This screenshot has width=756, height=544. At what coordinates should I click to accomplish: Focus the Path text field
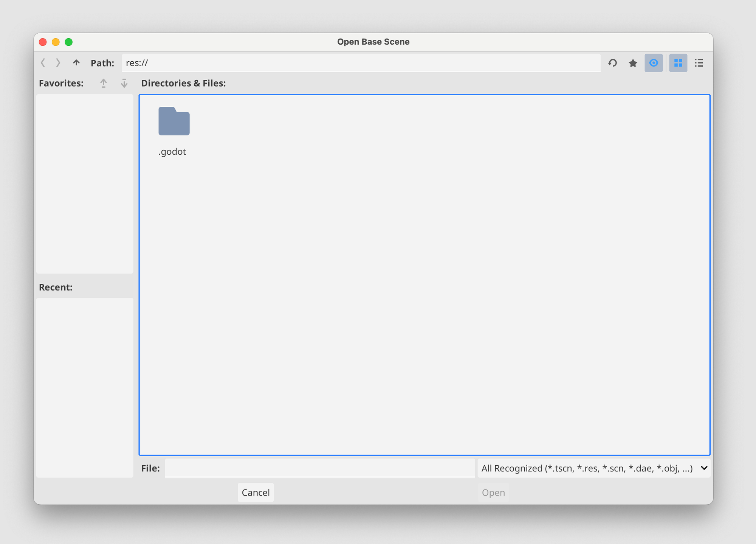pyautogui.click(x=361, y=63)
